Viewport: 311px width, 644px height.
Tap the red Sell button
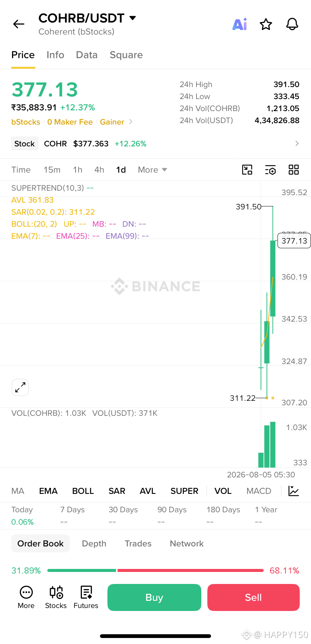point(254,597)
